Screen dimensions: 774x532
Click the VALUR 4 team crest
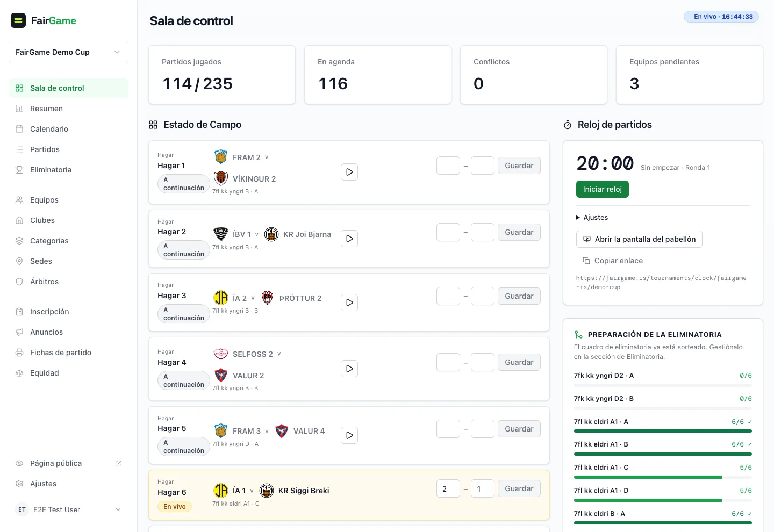pos(282,431)
